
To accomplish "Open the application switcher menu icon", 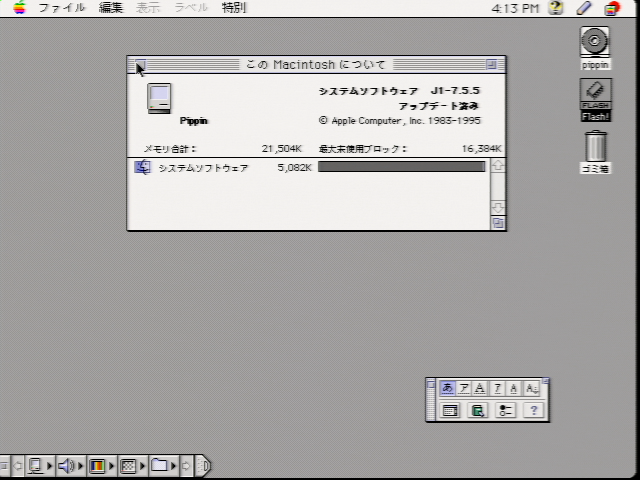I will (612, 8).
